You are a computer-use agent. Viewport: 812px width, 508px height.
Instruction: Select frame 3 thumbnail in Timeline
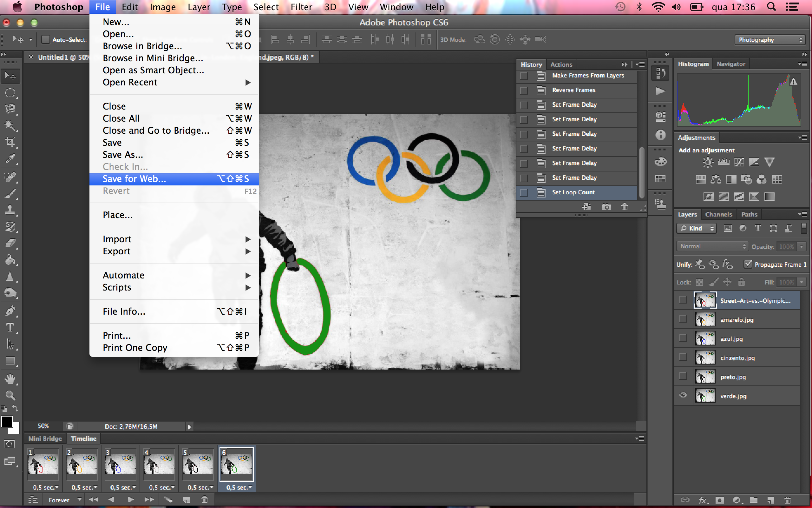pos(120,464)
